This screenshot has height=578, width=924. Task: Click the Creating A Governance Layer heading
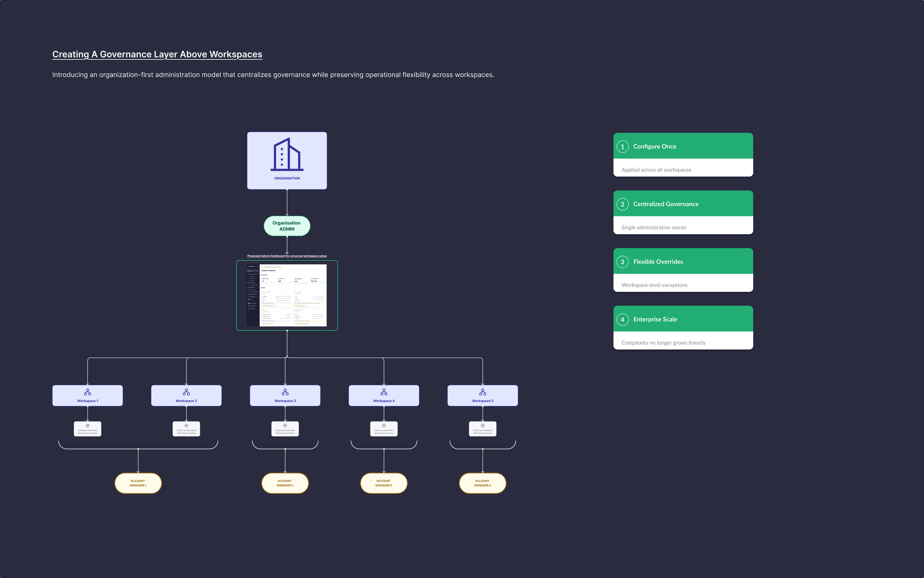[157, 54]
